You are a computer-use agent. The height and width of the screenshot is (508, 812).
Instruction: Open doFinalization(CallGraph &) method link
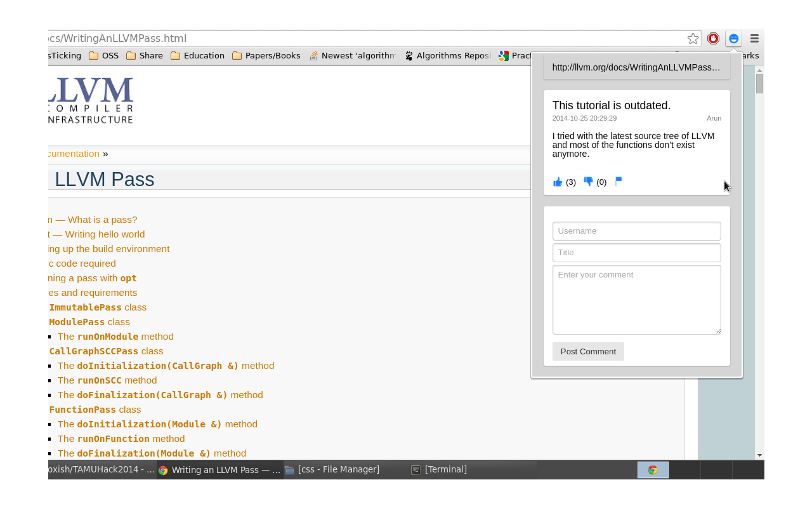[160, 395]
